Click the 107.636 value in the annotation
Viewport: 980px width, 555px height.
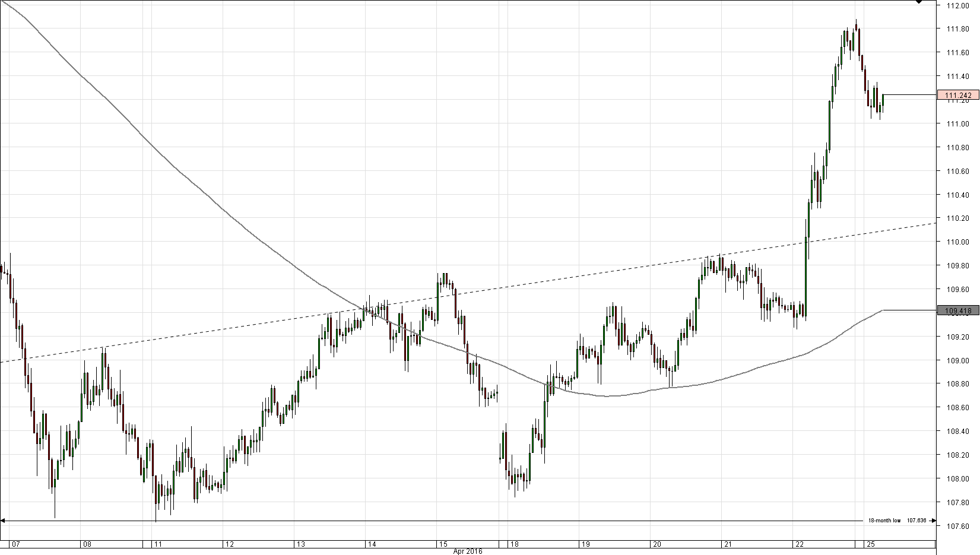pyautogui.click(x=916, y=521)
